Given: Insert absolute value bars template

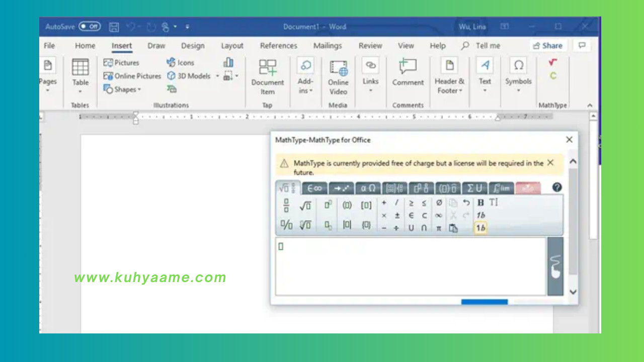Looking at the screenshot, I should point(347,225).
